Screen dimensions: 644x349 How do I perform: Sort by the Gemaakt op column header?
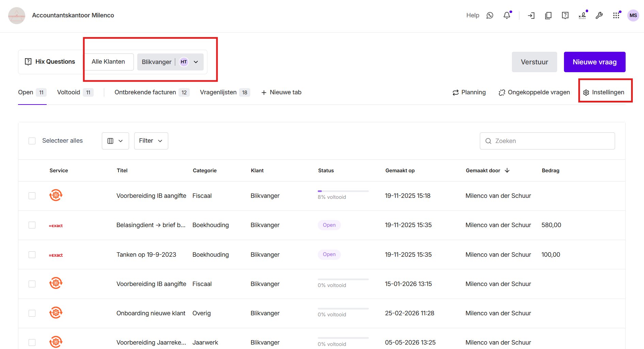point(400,170)
